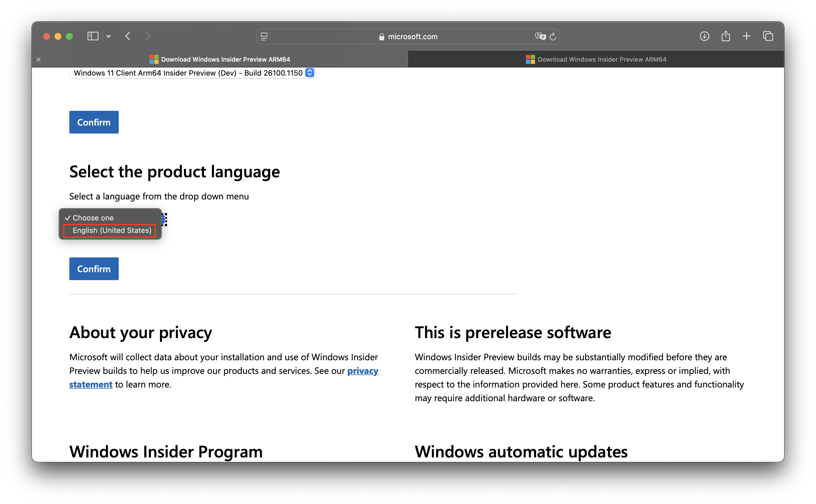Choose English (United States) from the list

(x=112, y=230)
